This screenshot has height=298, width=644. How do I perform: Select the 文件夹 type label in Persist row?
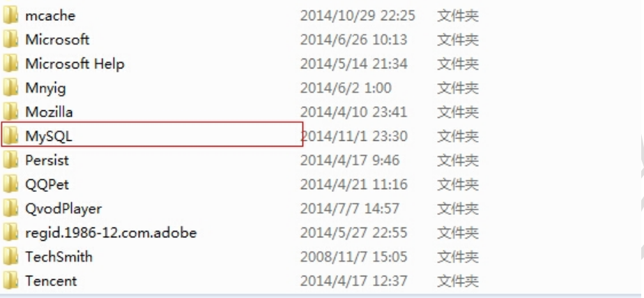click(x=458, y=161)
